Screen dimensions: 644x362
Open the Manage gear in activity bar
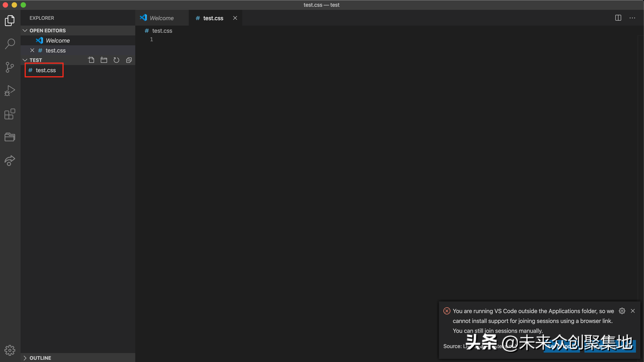[10, 350]
